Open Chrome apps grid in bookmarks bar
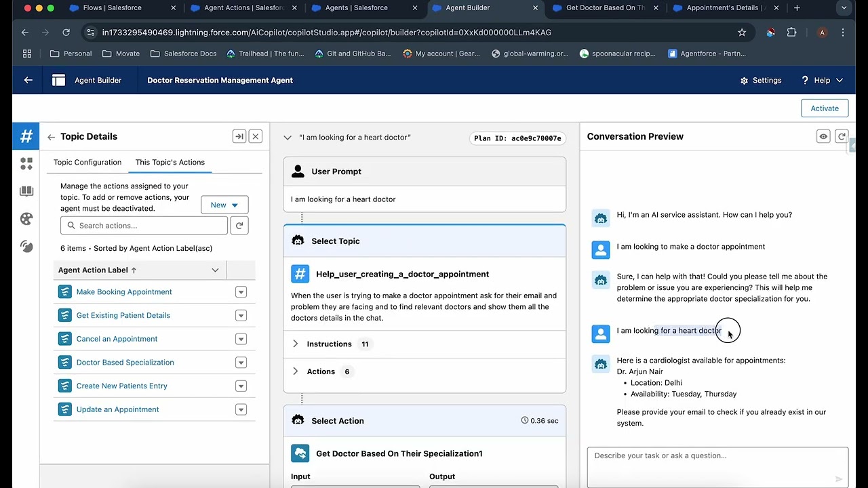This screenshot has height=488, width=868. 27,54
